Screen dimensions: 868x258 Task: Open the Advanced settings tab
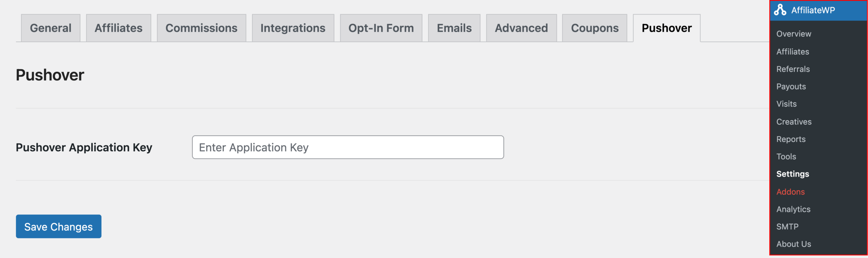click(x=521, y=28)
